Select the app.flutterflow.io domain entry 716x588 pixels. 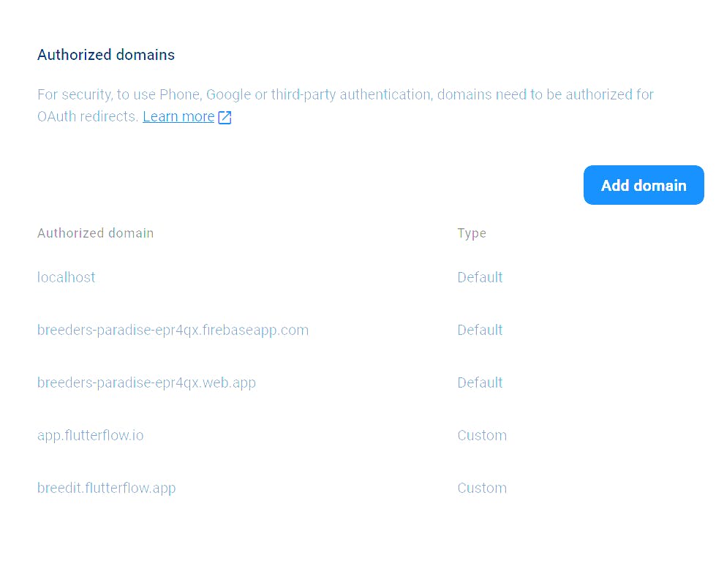tap(91, 436)
